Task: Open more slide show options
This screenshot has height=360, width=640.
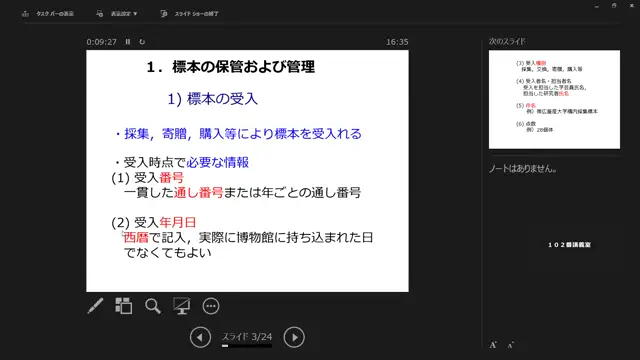Action: 211,306
